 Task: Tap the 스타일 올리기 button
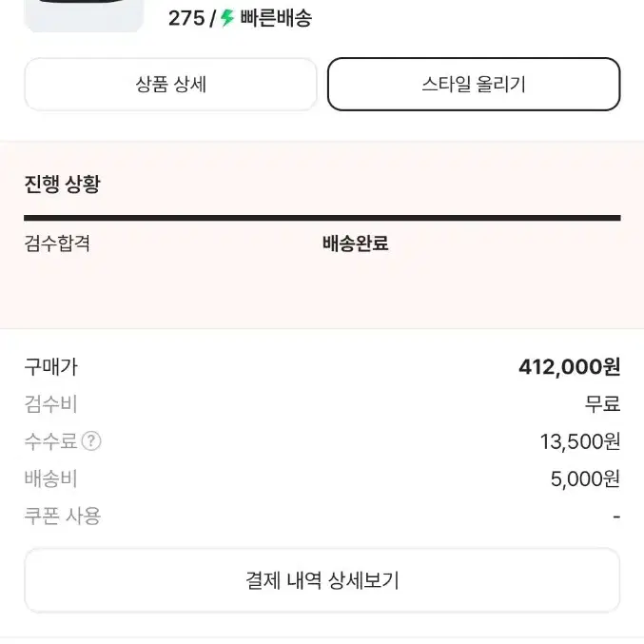pos(474,85)
